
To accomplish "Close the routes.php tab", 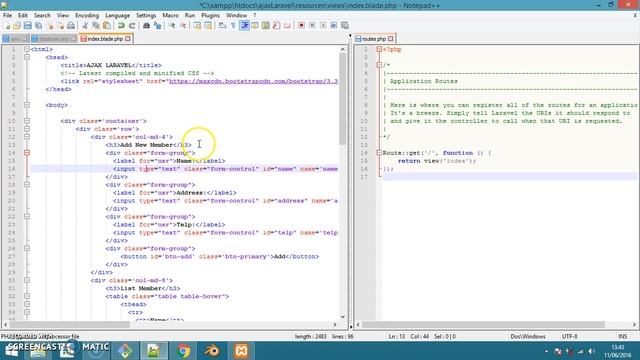I will 391,39.
